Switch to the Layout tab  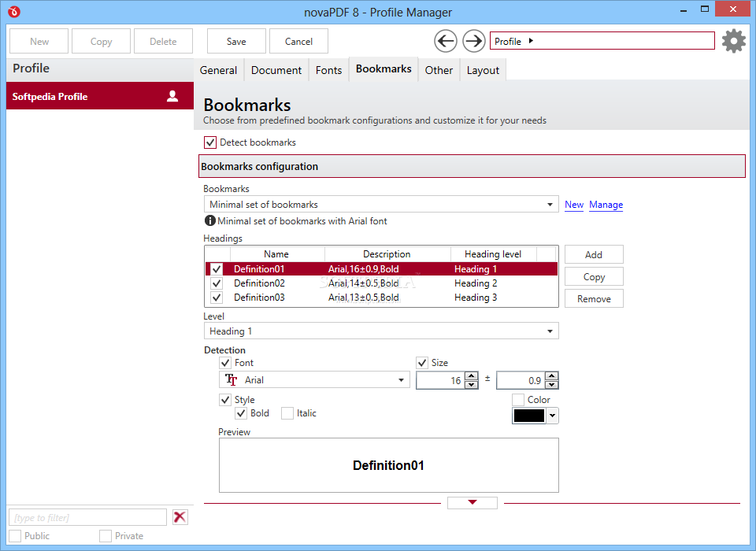pyautogui.click(x=483, y=70)
